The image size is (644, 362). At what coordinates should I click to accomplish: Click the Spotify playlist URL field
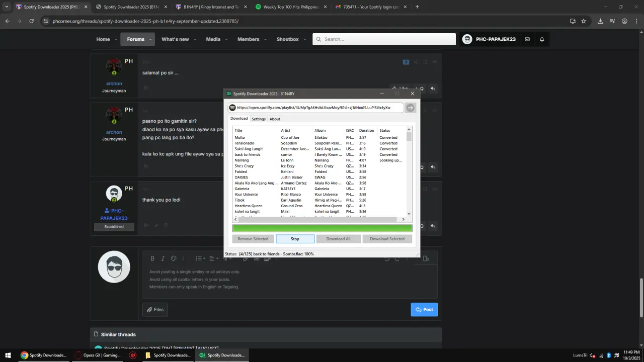(x=315, y=108)
